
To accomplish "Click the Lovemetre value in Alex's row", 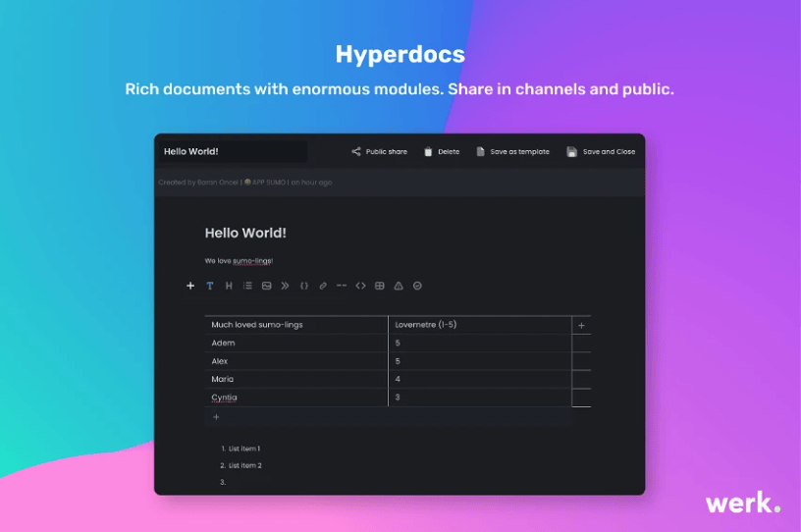I will (480, 361).
